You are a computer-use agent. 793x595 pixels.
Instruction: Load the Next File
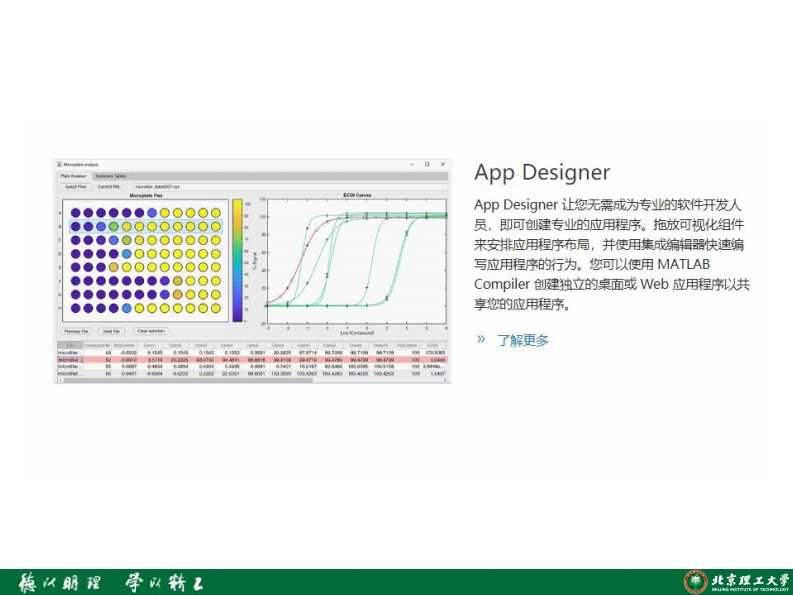(x=111, y=331)
